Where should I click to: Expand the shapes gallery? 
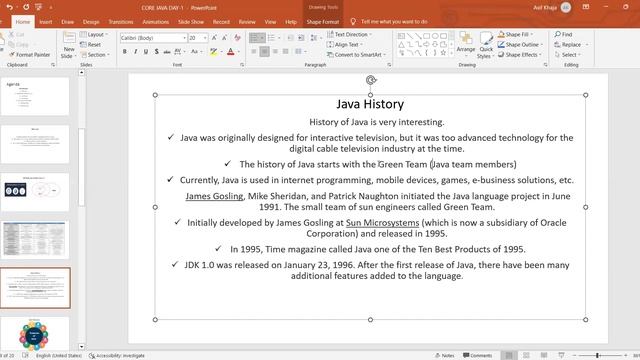pyautogui.click(x=451, y=53)
